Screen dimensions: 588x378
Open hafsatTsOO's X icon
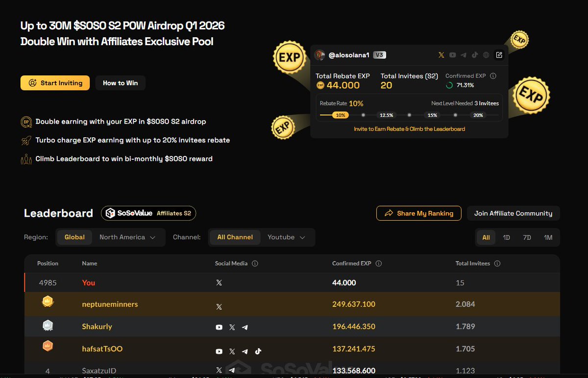(x=232, y=351)
